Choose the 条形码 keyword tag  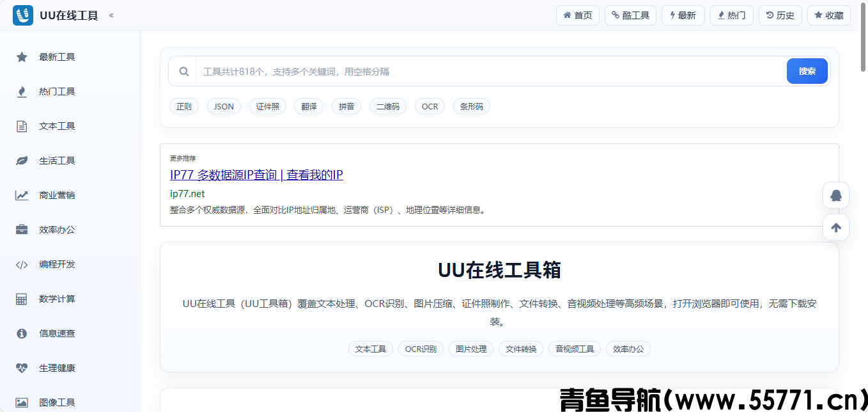point(472,106)
